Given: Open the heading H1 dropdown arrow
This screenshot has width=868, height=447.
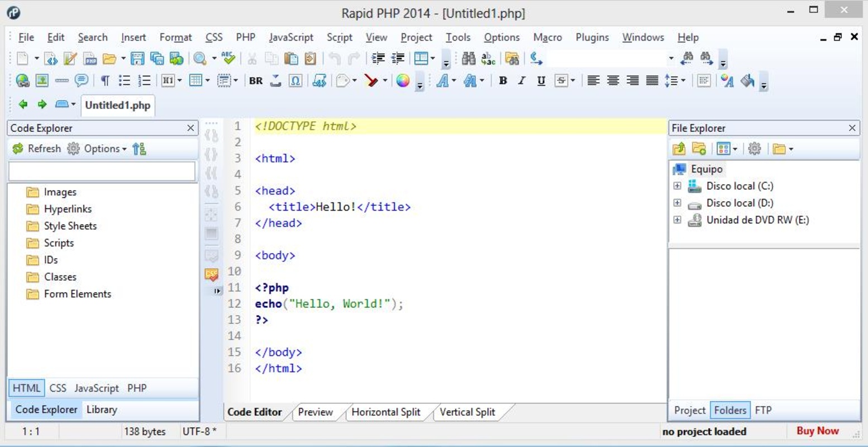Looking at the screenshot, I should tap(179, 81).
